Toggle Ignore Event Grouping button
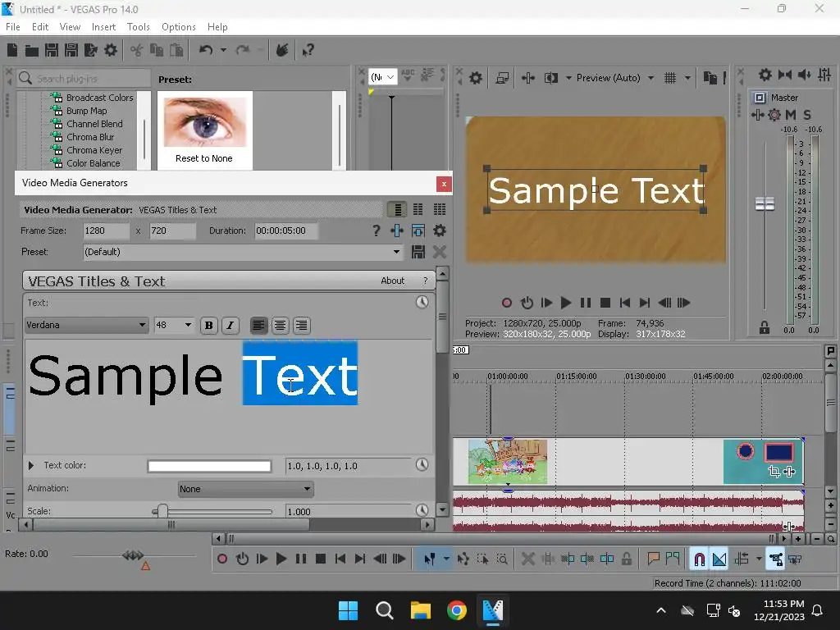The image size is (840, 630). (x=795, y=559)
